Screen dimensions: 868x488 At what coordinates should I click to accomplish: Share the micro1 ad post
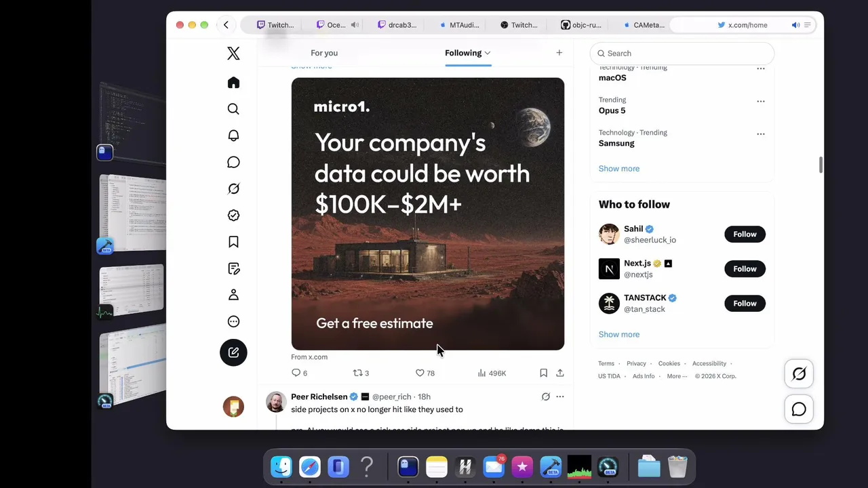[x=559, y=373]
